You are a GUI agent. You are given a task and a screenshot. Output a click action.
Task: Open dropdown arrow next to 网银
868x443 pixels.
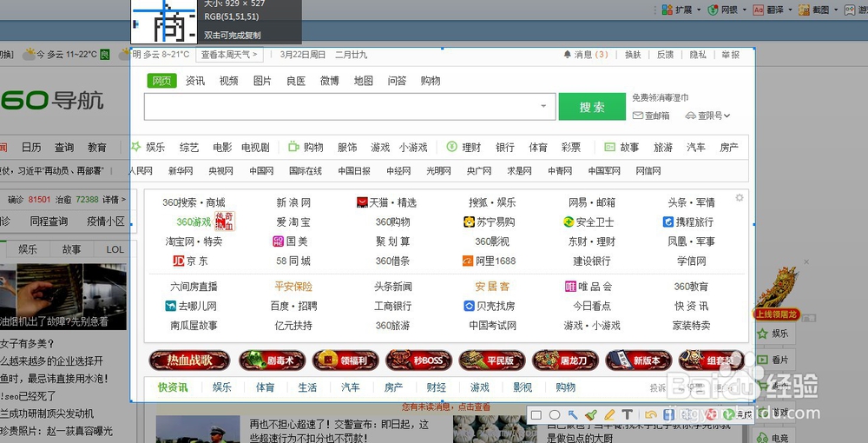744,10
